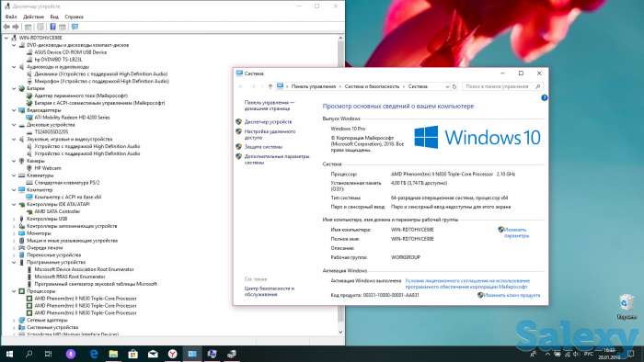Click the Forward arrow in Device Manager toolbar
This screenshot has width=644, height=362.
[16, 27]
